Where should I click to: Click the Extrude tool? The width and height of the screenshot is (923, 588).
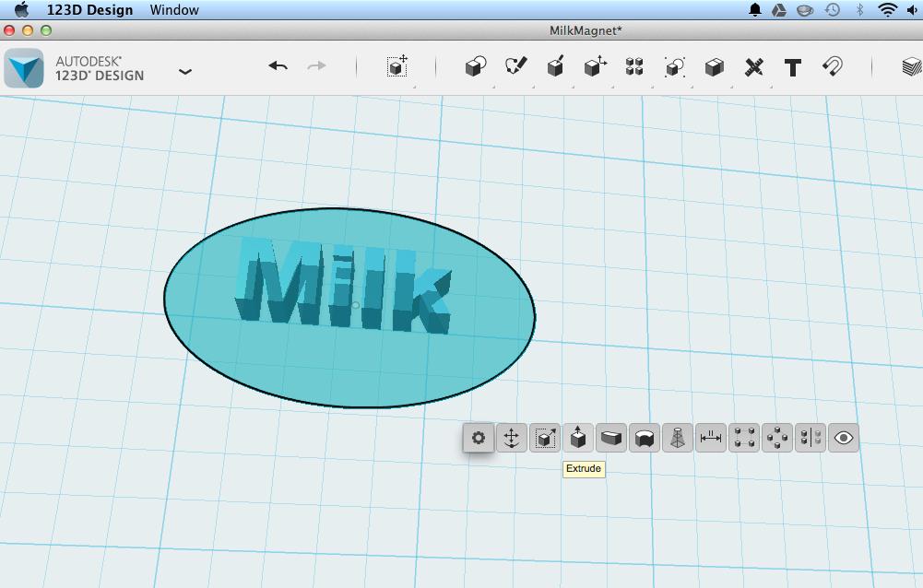[578, 438]
